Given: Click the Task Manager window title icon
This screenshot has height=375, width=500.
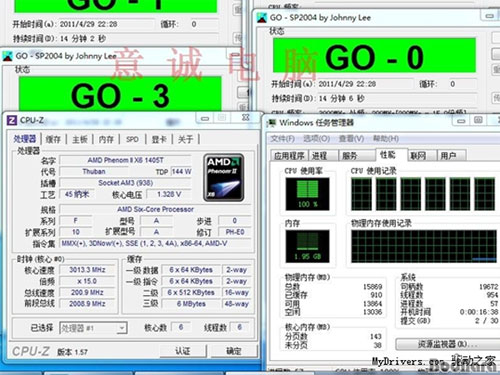Looking at the screenshot, I should click(x=272, y=123).
